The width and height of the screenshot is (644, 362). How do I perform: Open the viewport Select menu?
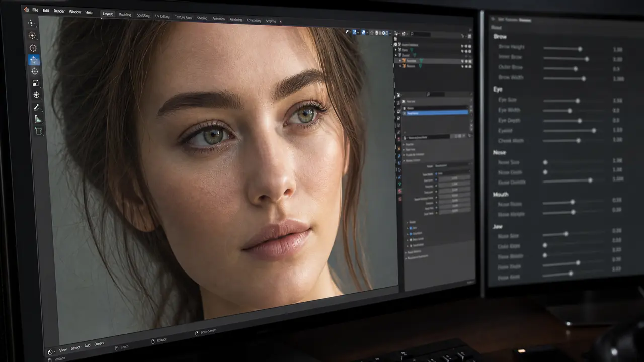click(x=75, y=348)
